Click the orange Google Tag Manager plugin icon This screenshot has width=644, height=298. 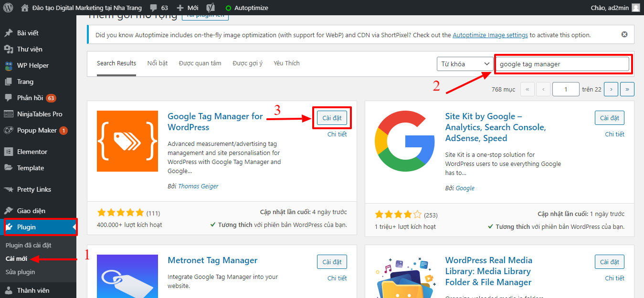pyautogui.click(x=127, y=141)
